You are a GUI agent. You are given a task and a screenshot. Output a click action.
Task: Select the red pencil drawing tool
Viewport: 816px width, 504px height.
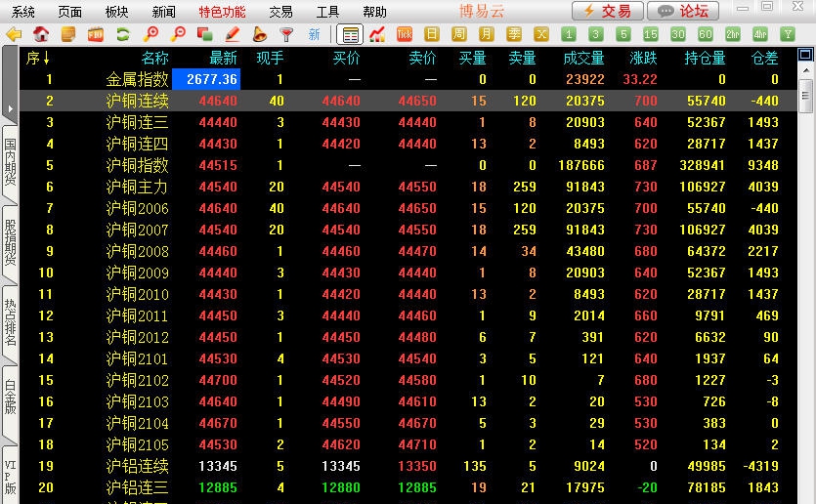[x=232, y=35]
